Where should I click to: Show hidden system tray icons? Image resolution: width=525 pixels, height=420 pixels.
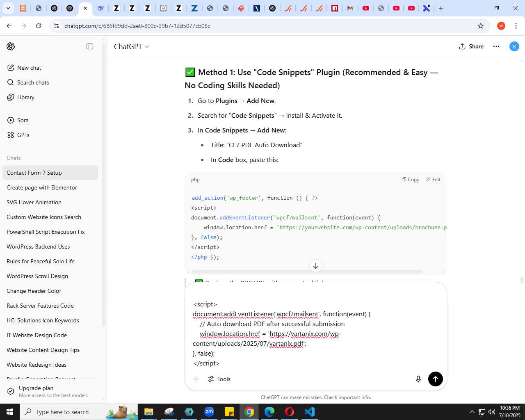pyautogui.click(x=472, y=412)
